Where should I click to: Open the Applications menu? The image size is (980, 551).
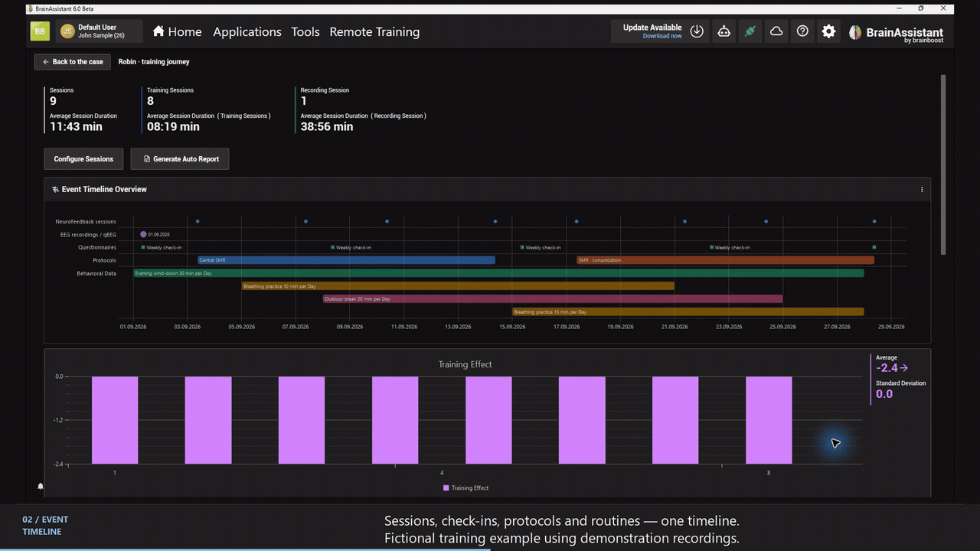click(247, 31)
